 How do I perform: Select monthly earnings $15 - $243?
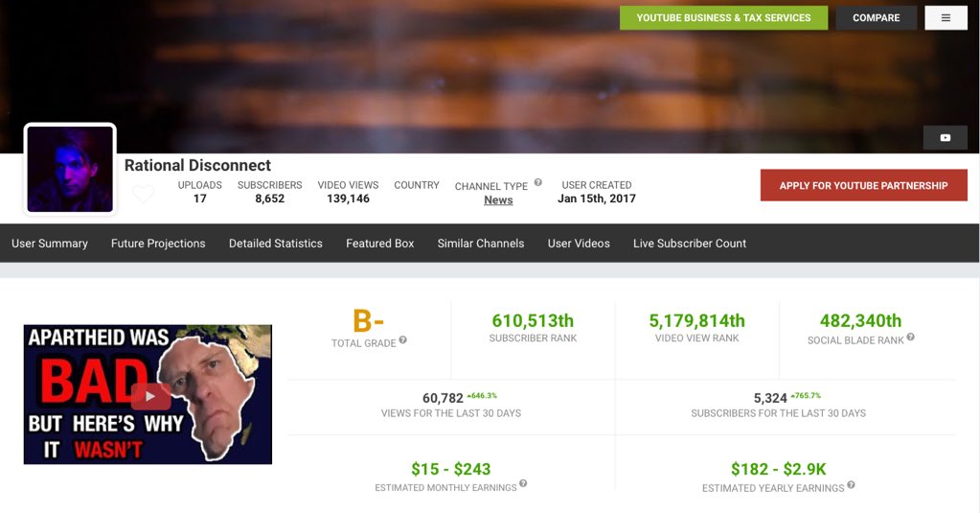point(450,469)
